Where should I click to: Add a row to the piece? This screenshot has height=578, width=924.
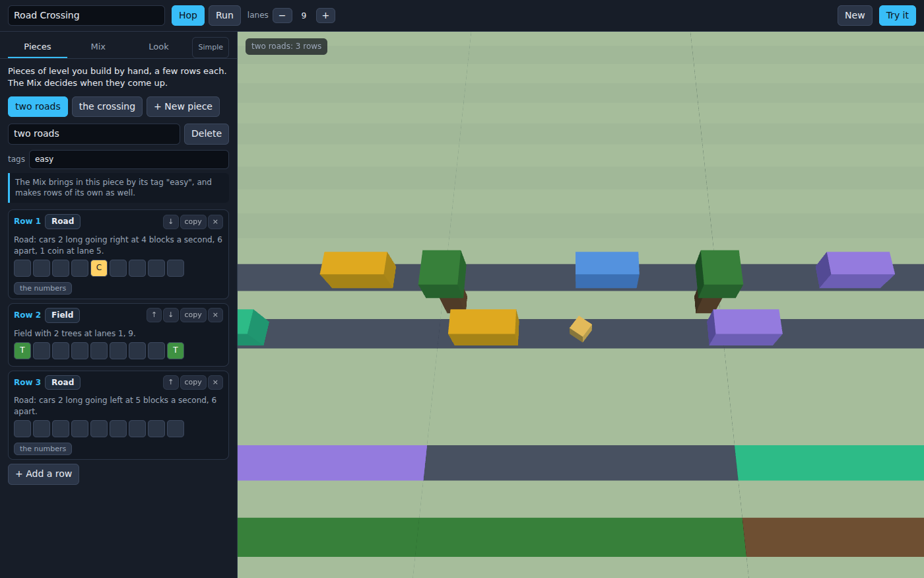pyautogui.click(x=44, y=474)
